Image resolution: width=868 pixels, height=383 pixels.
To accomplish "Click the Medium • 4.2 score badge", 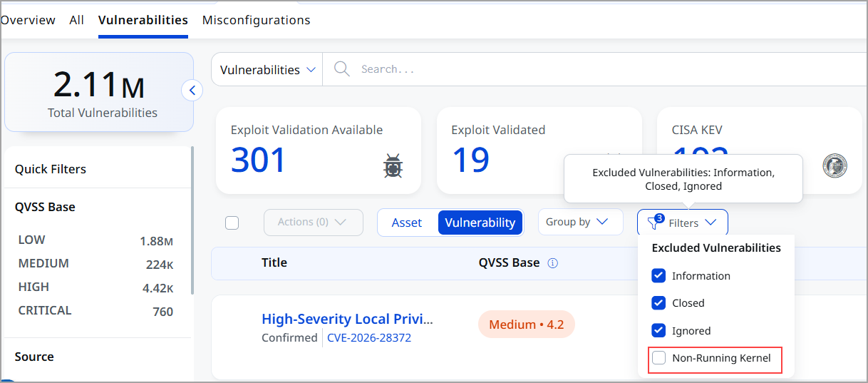I will tap(526, 325).
